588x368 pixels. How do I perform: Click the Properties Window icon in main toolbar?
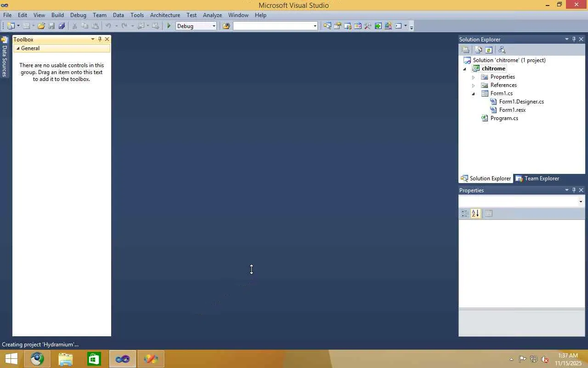coord(337,26)
